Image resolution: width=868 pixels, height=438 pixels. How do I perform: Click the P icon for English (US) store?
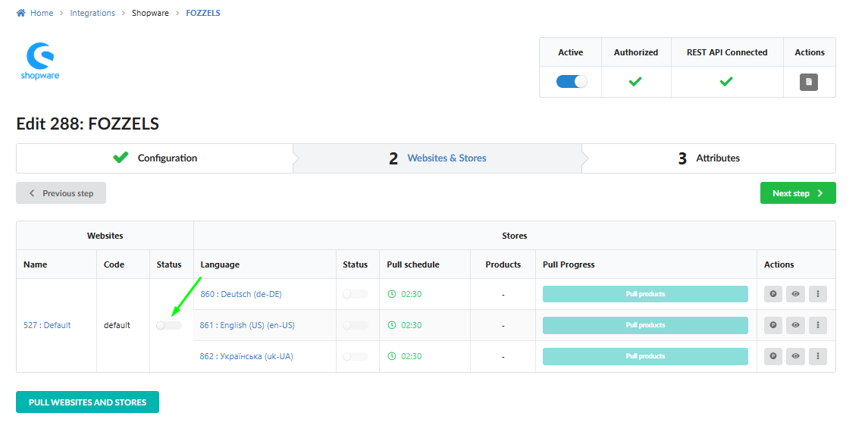coord(772,325)
